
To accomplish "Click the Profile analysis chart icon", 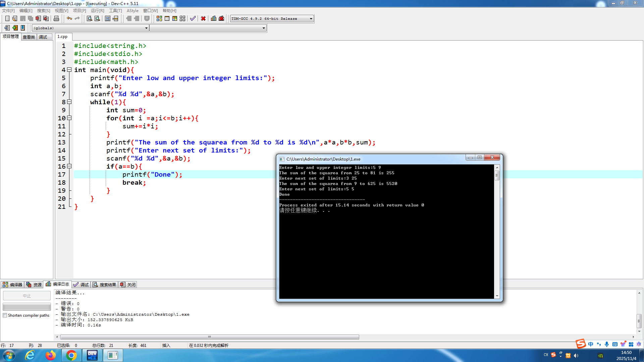I will (214, 18).
